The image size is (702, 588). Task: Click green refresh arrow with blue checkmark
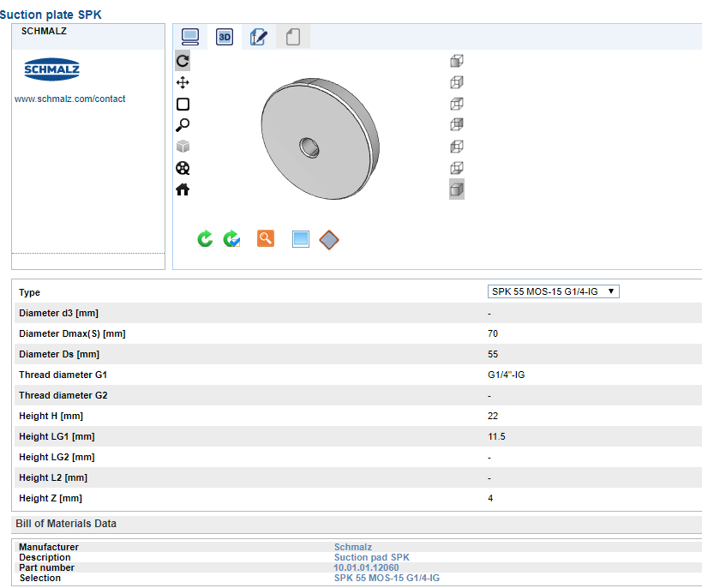tap(232, 238)
